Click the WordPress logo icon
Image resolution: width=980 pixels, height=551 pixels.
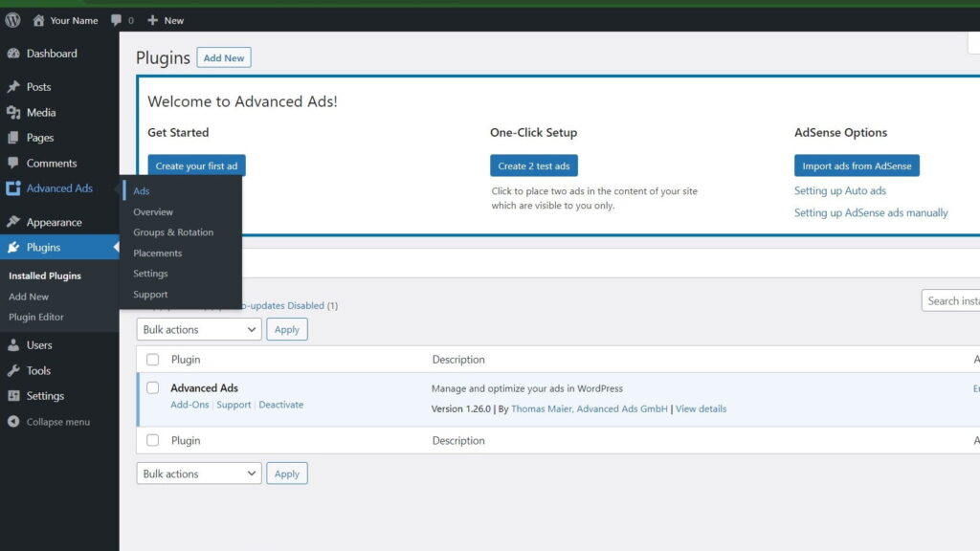(13, 20)
